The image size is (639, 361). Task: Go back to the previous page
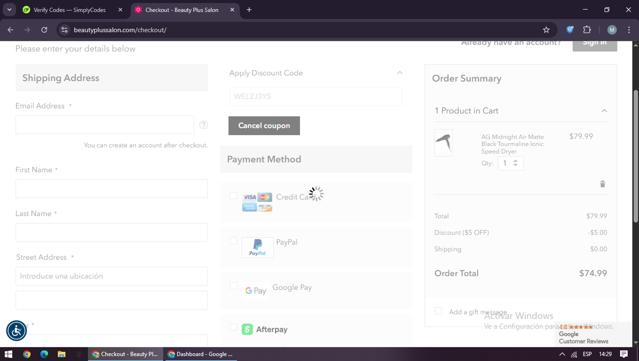(x=11, y=30)
